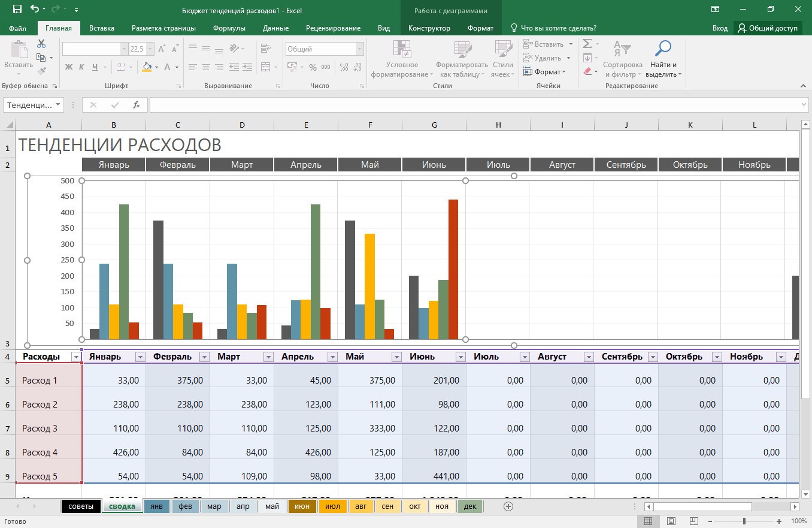Open the Май column filter dropdown
Image resolution: width=812 pixels, height=528 pixels.
coord(396,357)
